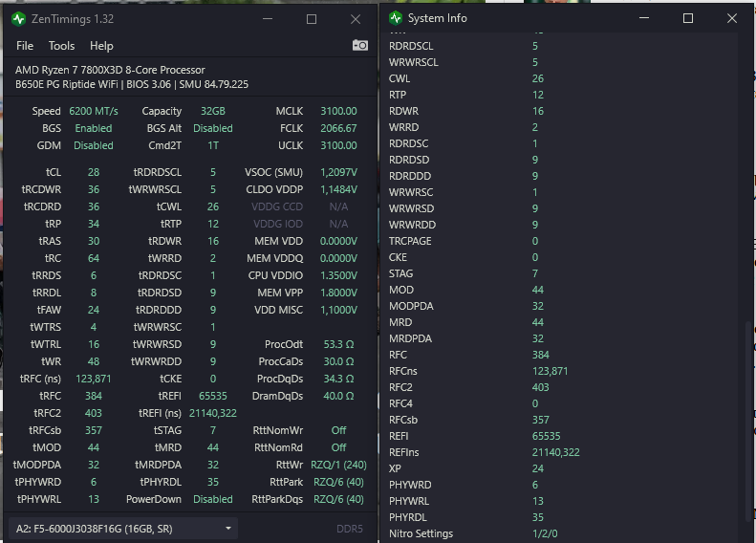Click the tPHYRDL value 35 in ZenTimings
The image size is (756, 543).
212,482
